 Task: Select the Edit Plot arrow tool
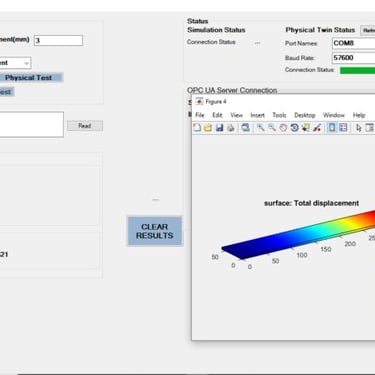[x=359, y=128]
